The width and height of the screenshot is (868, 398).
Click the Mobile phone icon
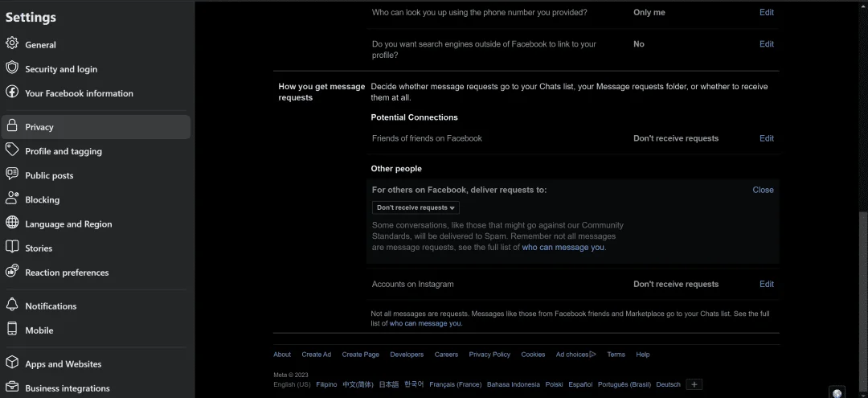coord(12,330)
